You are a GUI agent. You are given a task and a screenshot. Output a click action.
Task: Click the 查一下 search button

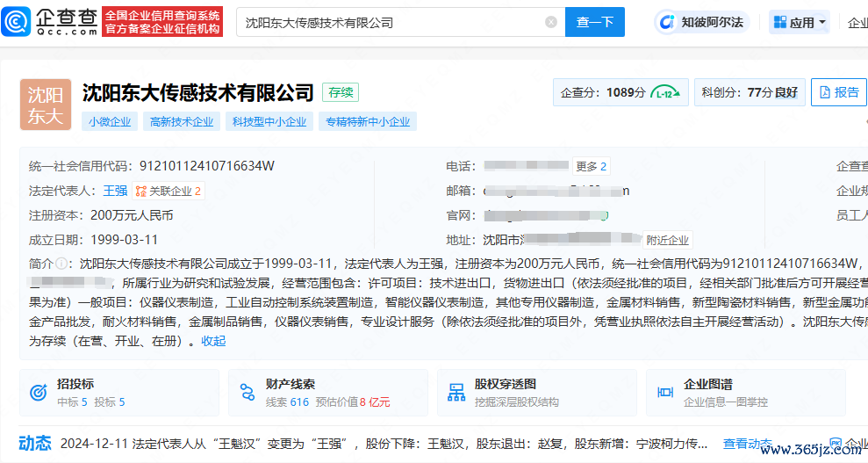point(594,22)
